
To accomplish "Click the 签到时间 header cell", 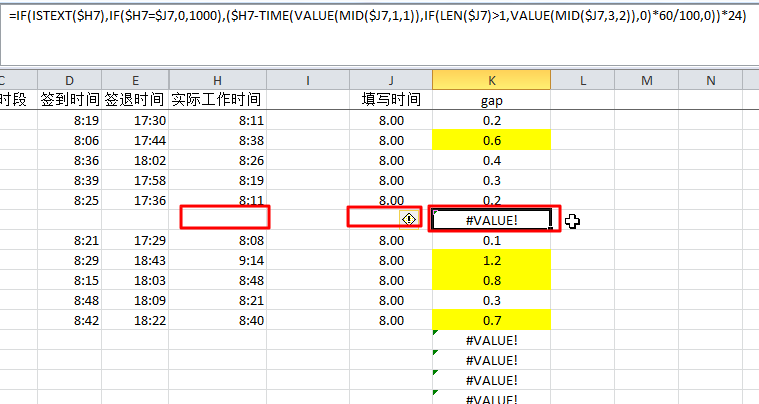I will pos(69,100).
